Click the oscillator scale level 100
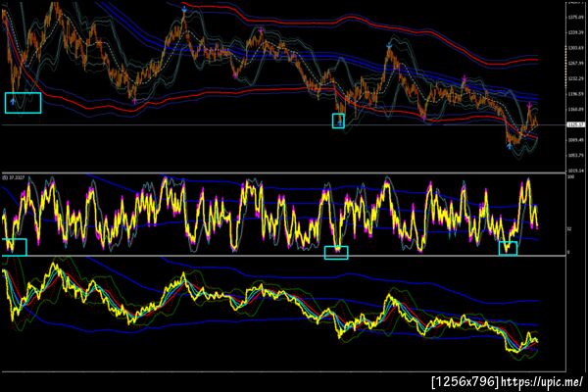Screen dimensions: 588x392 tap(570, 176)
